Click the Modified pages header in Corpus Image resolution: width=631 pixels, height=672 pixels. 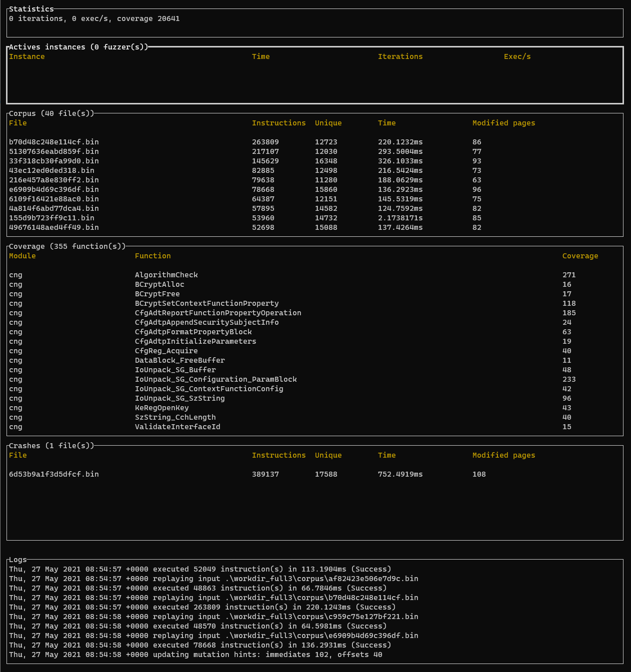point(503,123)
